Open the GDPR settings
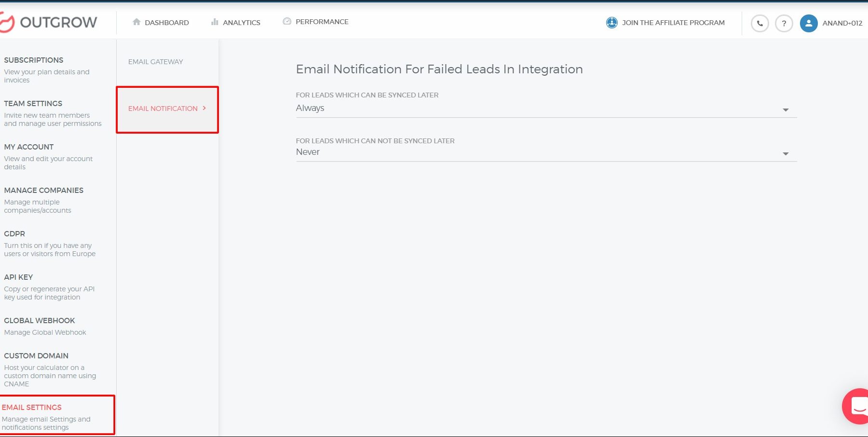The height and width of the screenshot is (437, 868). [14, 234]
